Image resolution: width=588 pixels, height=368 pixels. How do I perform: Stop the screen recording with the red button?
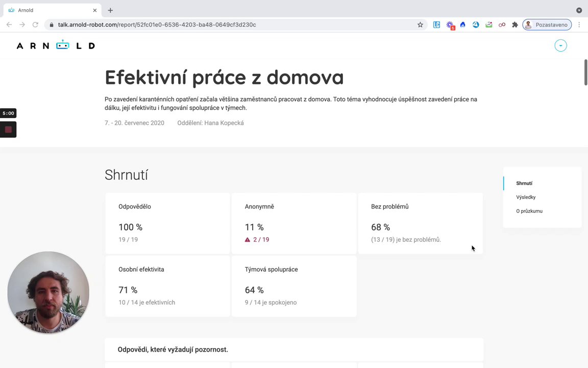[8, 130]
